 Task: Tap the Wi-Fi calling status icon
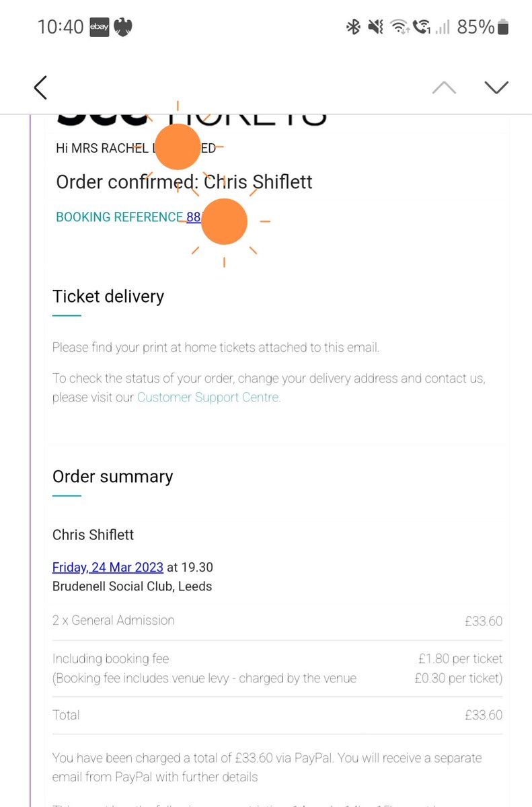click(422, 28)
